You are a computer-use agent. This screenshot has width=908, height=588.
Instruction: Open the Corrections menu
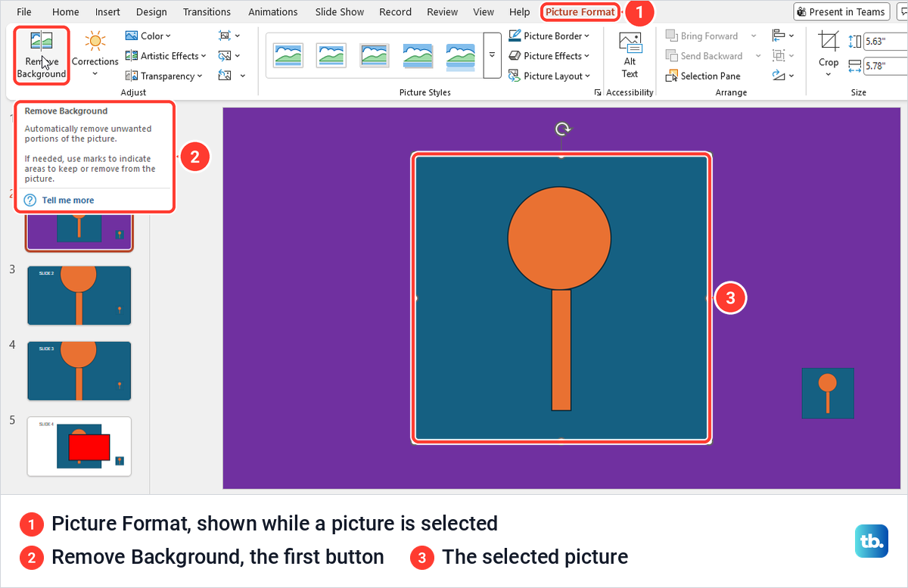click(95, 54)
